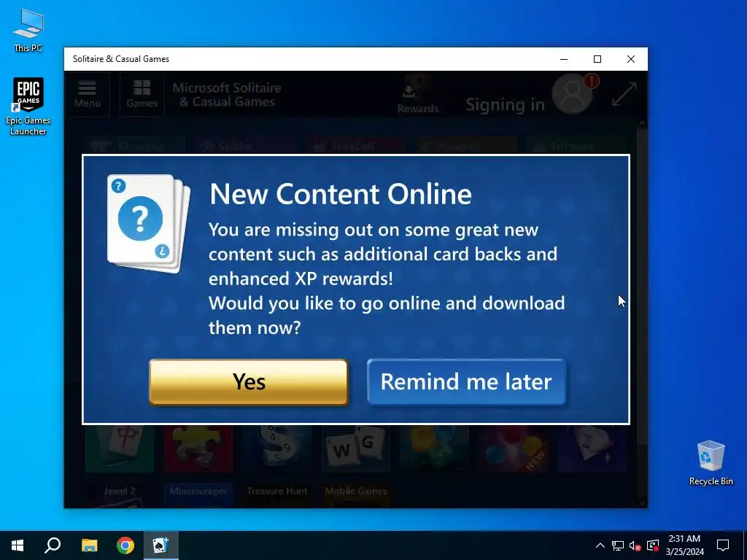747x560 pixels.
Task: Click the Treasure Hunt label
Action: pyautogui.click(x=276, y=491)
